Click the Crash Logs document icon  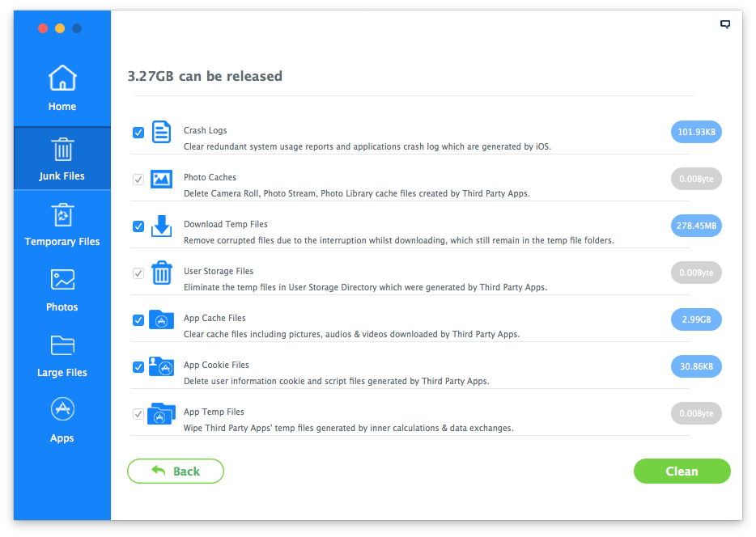162,132
